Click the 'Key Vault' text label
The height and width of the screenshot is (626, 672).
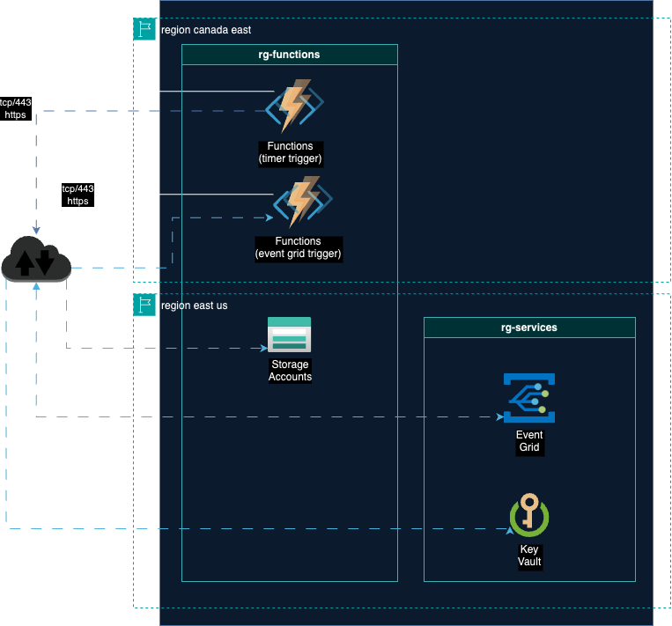point(528,556)
